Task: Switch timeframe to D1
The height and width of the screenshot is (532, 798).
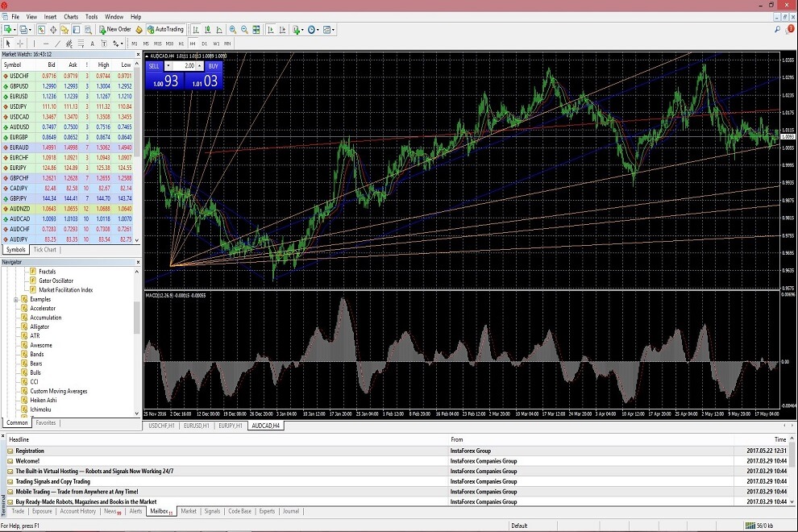Action: pyautogui.click(x=205, y=44)
